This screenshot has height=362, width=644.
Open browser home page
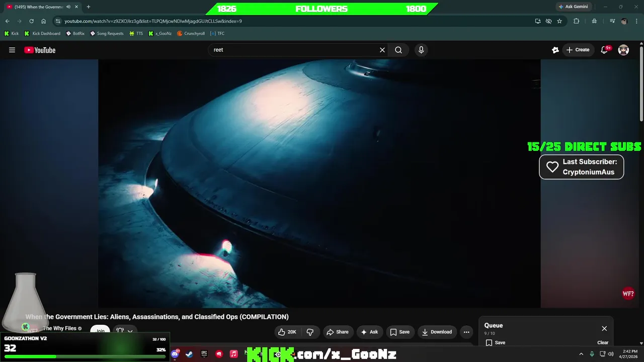(x=44, y=21)
